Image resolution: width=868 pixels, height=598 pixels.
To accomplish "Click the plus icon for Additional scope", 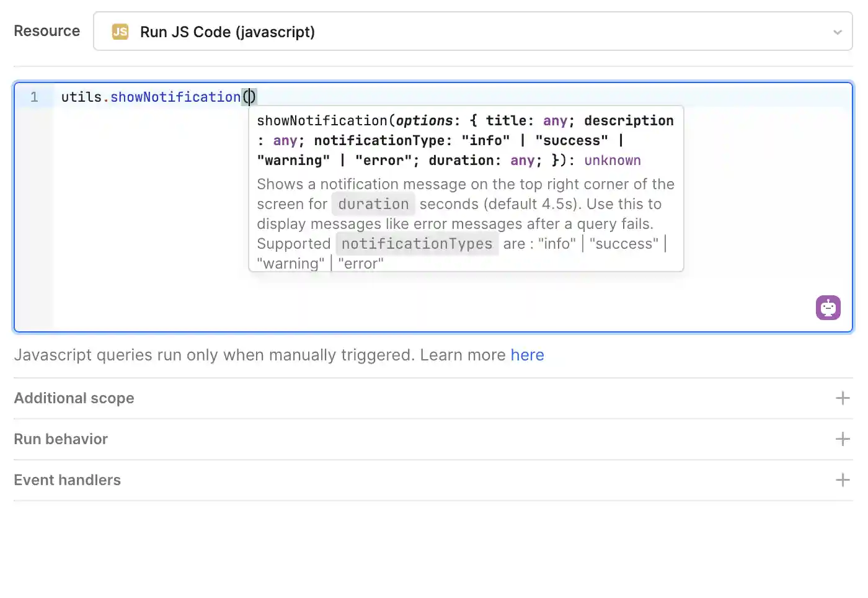I will click(x=842, y=398).
